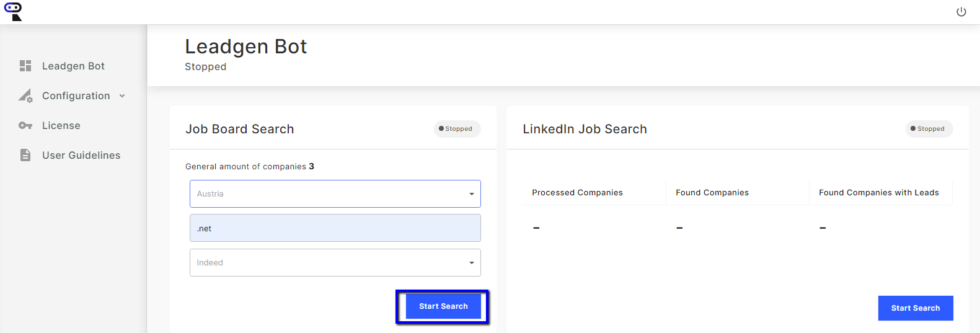Start the Job Board search
Image resolution: width=980 pixels, height=333 pixels.
(x=443, y=306)
